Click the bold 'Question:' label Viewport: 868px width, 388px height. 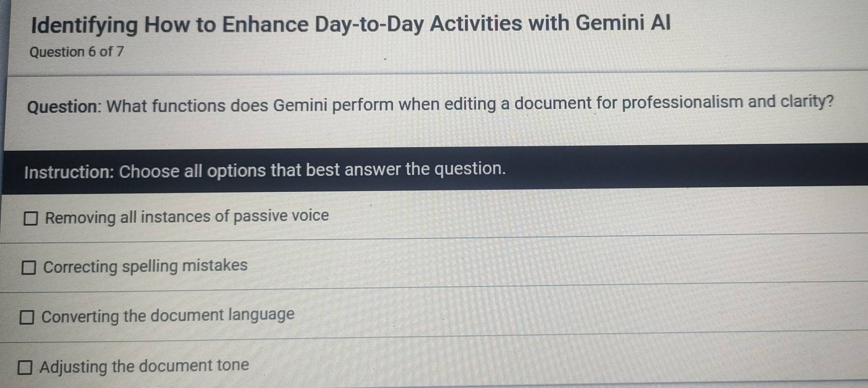click(65, 107)
